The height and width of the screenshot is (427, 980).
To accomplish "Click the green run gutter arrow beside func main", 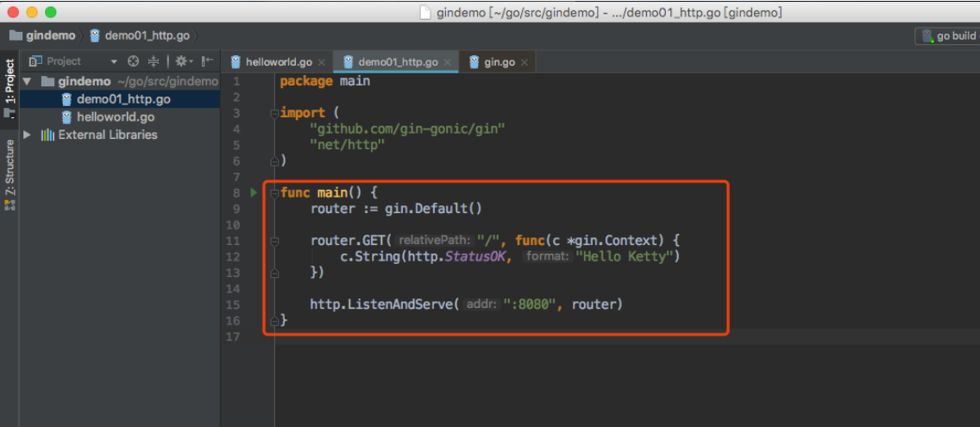I will pyautogui.click(x=254, y=192).
